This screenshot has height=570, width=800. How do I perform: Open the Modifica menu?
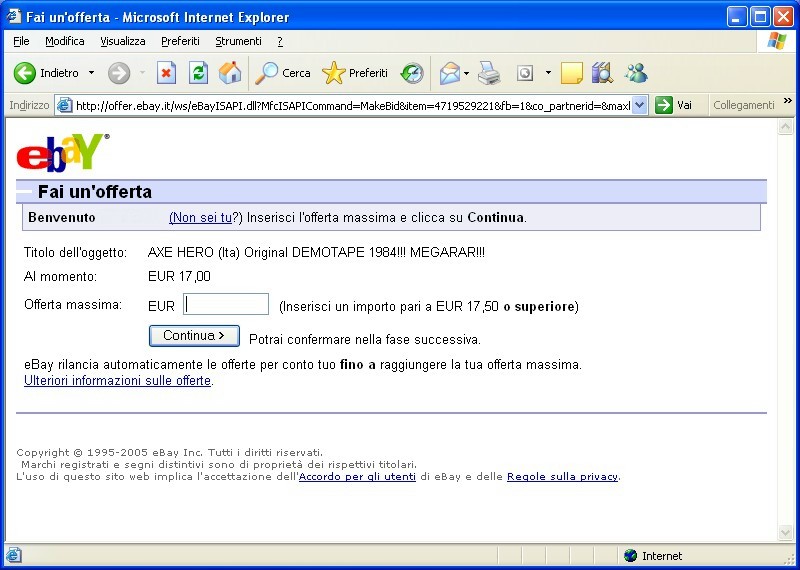[65, 41]
